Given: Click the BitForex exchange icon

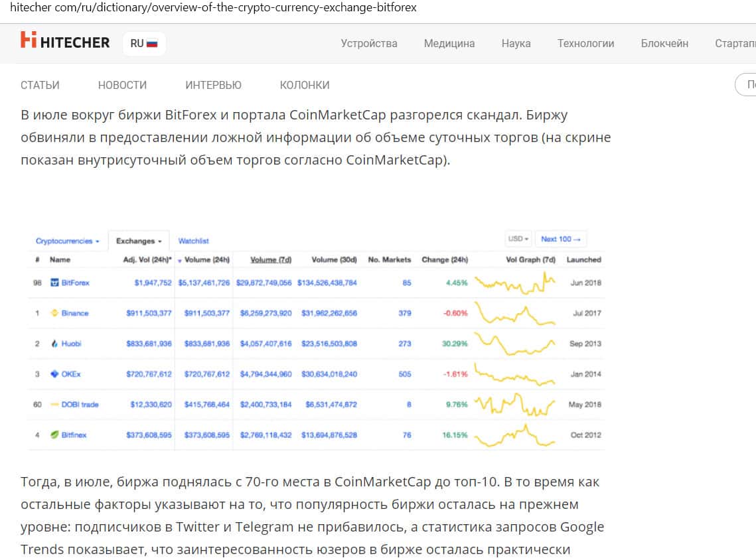Looking at the screenshot, I should [55, 283].
